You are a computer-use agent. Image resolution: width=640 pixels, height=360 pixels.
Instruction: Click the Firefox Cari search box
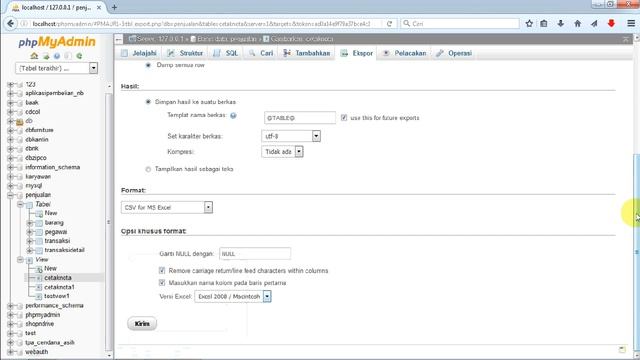pos(460,24)
